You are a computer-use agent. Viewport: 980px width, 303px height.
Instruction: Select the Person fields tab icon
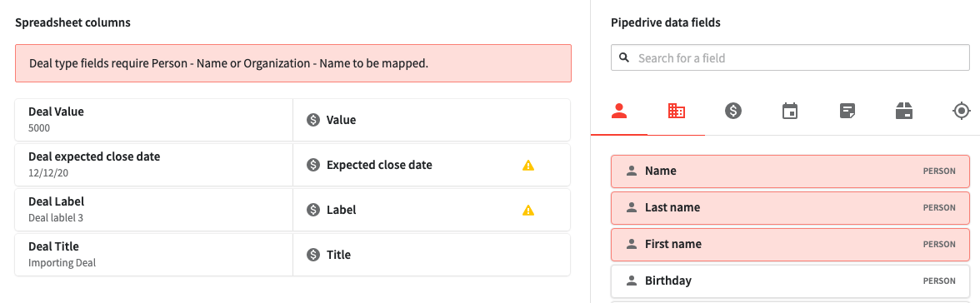tap(618, 112)
